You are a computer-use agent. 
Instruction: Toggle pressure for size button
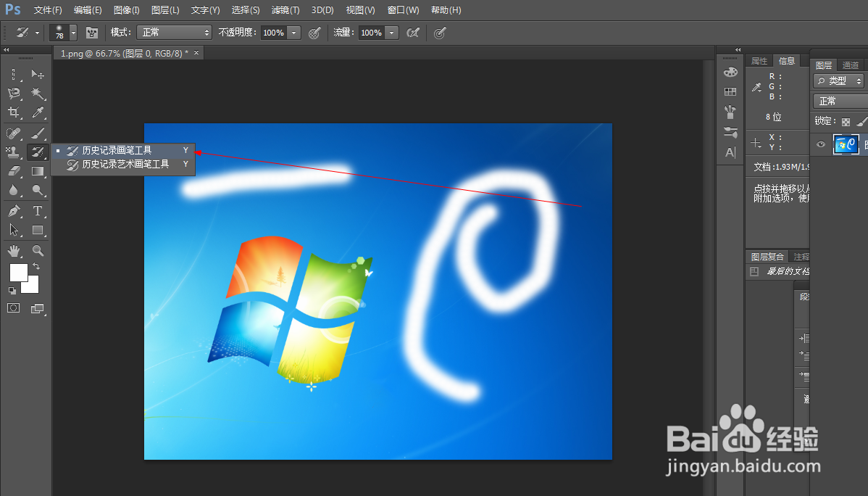pyautogui.click(x=440, y=33)
